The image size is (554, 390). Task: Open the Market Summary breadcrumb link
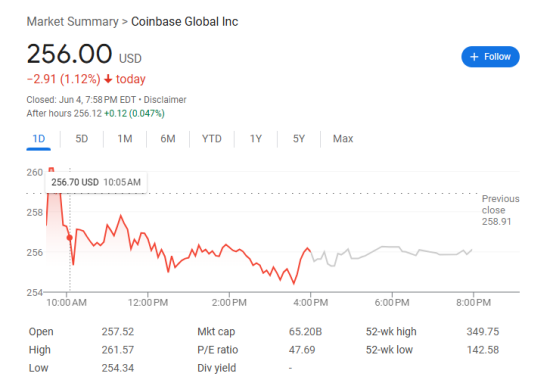72,22
